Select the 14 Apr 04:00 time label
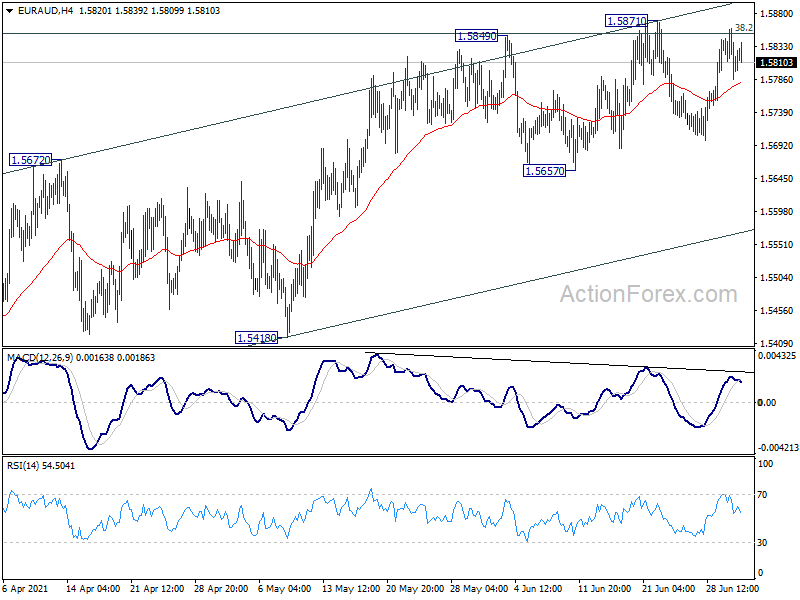800x600 pixels. tap(93, 589)
